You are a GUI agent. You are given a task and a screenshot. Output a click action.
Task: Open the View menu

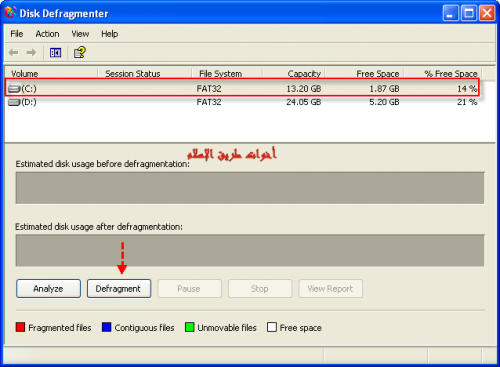(80, 34)
